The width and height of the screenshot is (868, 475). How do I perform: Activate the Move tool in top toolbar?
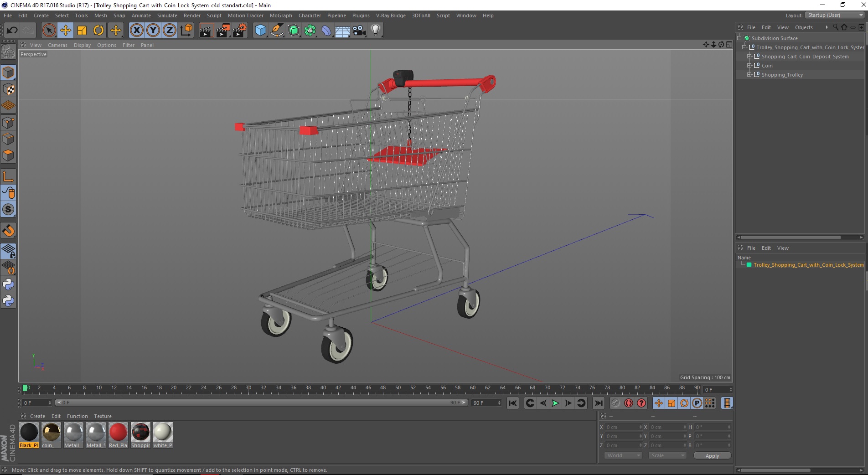point(66,31)
